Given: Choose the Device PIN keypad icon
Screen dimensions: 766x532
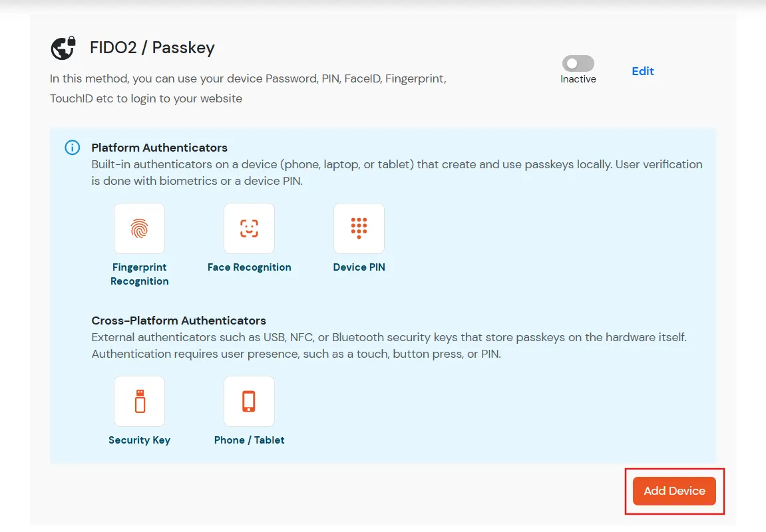Looking at the screenshot, I should pyautogui.click(x=359, y=228).
